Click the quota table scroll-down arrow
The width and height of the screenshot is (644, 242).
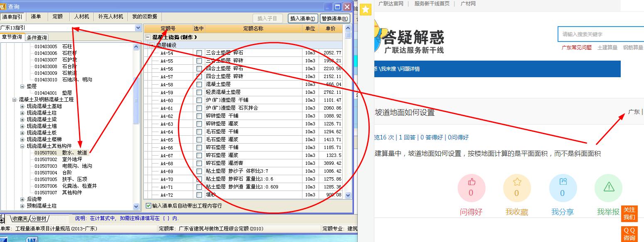[x=348, y=195]
